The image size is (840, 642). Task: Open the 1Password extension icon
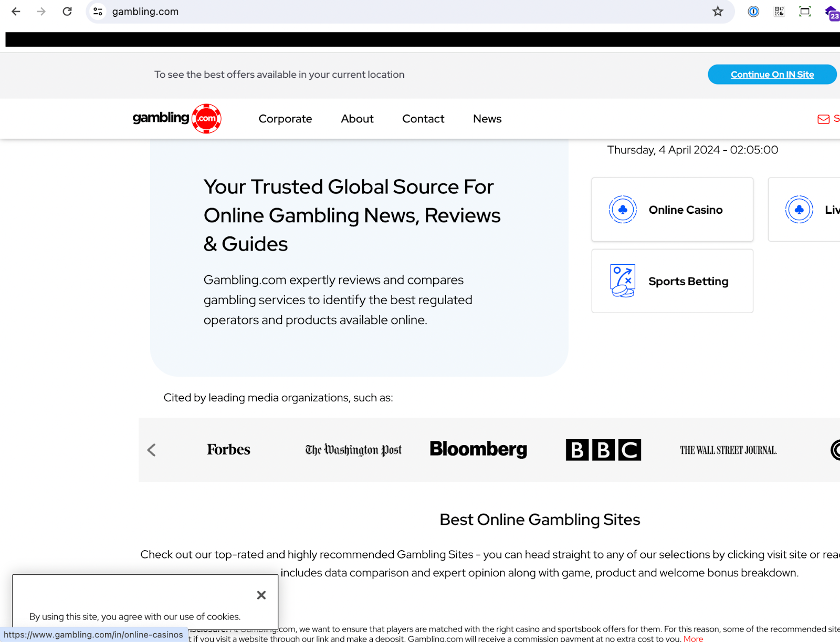pyautogui.click(x=753, y=12)
